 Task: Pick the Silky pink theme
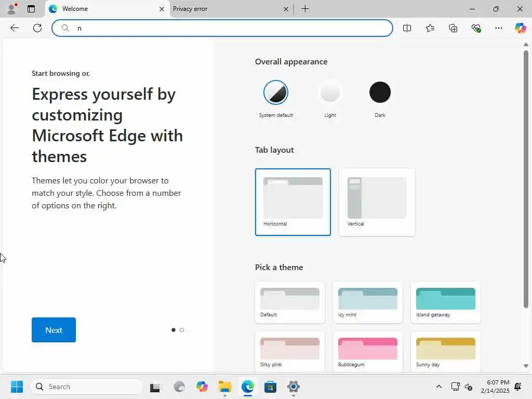[290, 352]
